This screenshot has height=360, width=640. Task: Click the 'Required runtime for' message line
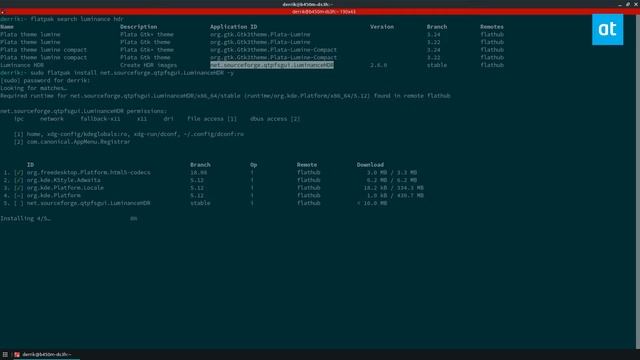pyautogui.click(x=225, y=96)
